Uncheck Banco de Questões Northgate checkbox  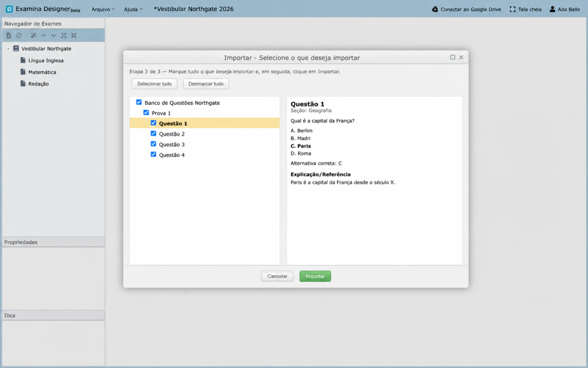pyautogui.click(x=139, y=102)
